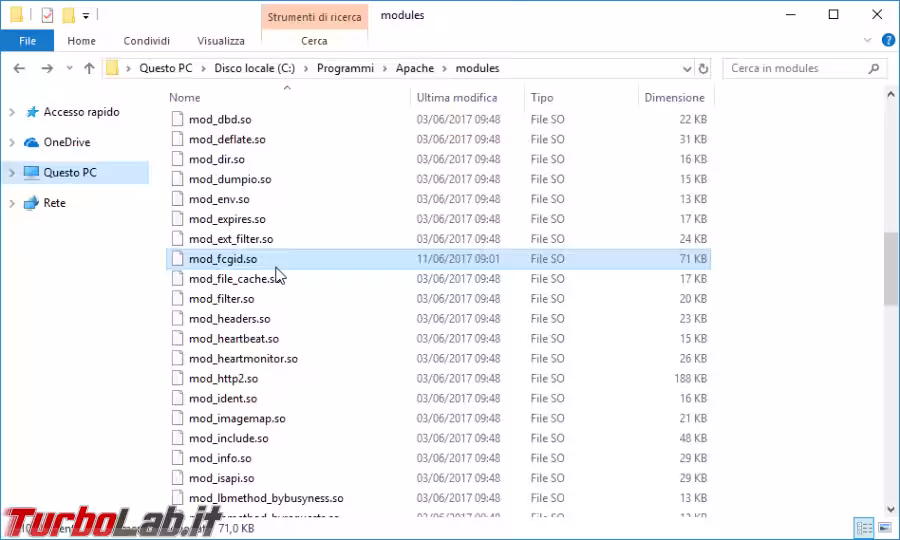900x540 pixels.
Task: Switch to the Condividi tab
Action: [147, 41]
